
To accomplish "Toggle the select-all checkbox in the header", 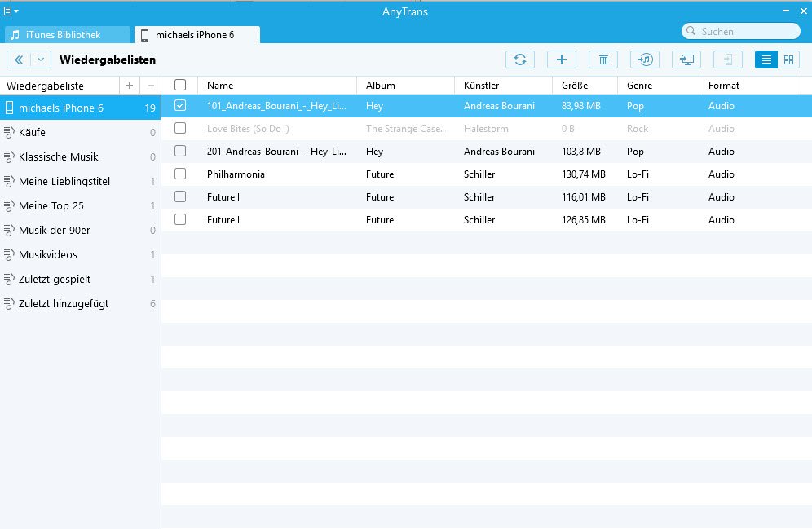I will click(180, 86).
